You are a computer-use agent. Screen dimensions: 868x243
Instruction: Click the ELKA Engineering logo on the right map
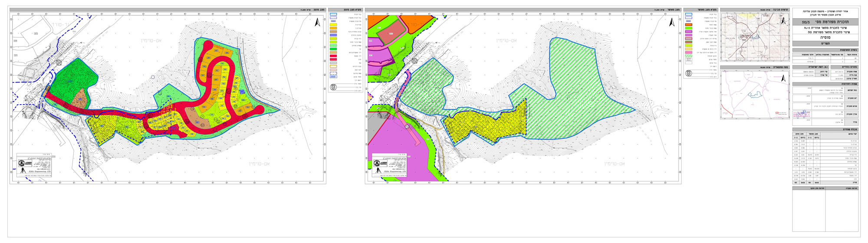tap(379, 164)
